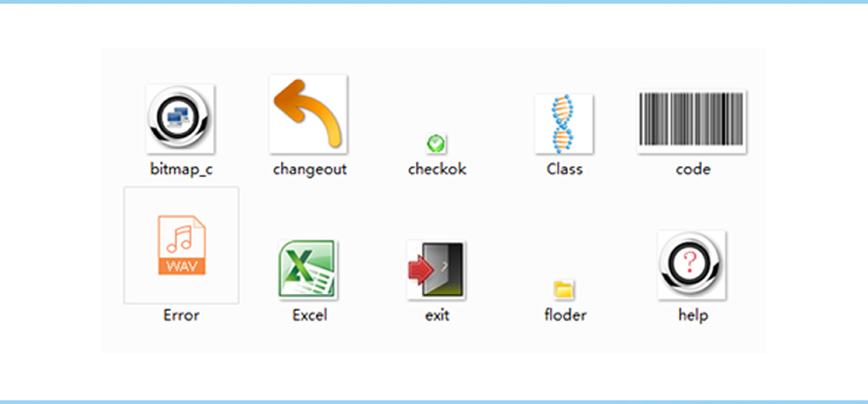868x404 pixels.
Task: Click the help file name label
Action: click(693, 316)
